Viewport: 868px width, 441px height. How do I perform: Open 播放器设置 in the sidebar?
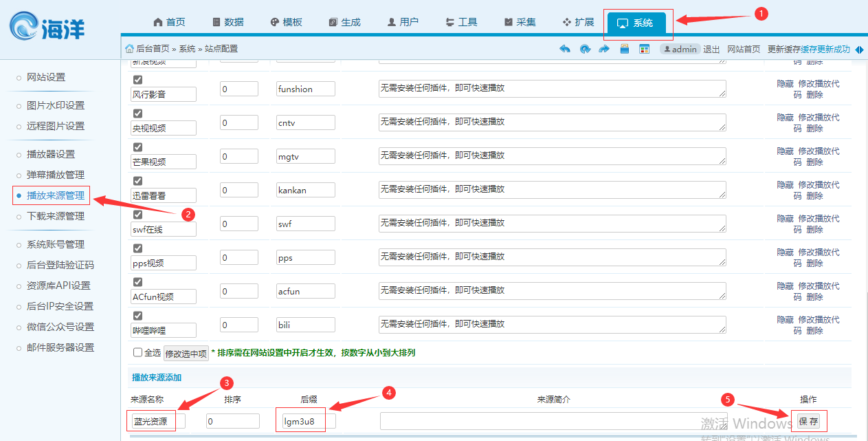pyautogui.click(x=51, y=154)
